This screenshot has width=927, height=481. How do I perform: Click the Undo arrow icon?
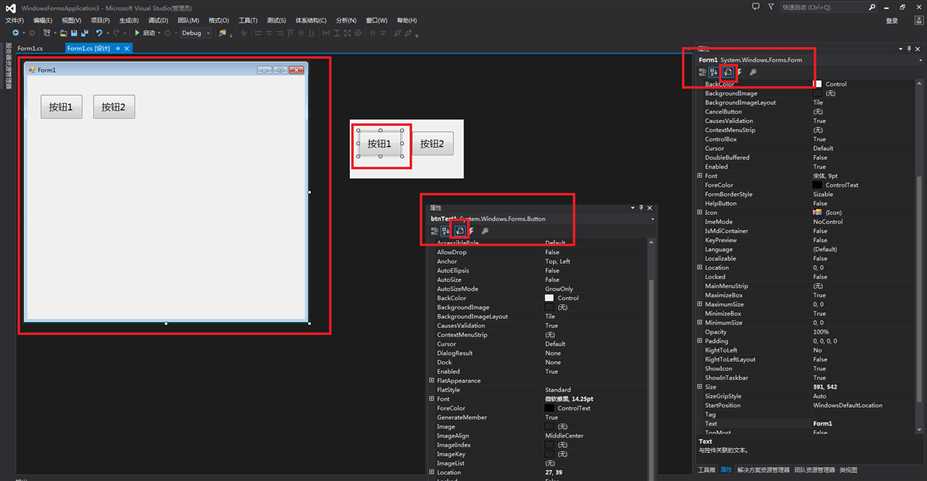(x=99, y=33)
